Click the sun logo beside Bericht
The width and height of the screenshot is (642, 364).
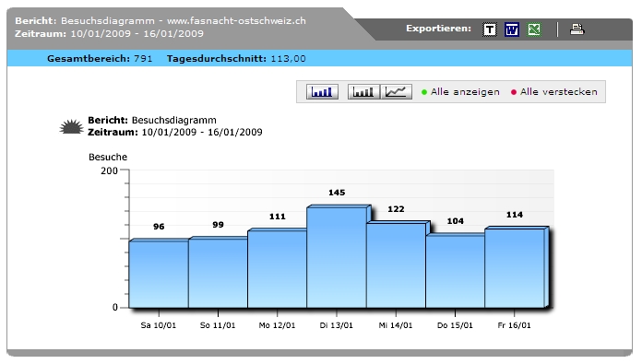[71, 127]
